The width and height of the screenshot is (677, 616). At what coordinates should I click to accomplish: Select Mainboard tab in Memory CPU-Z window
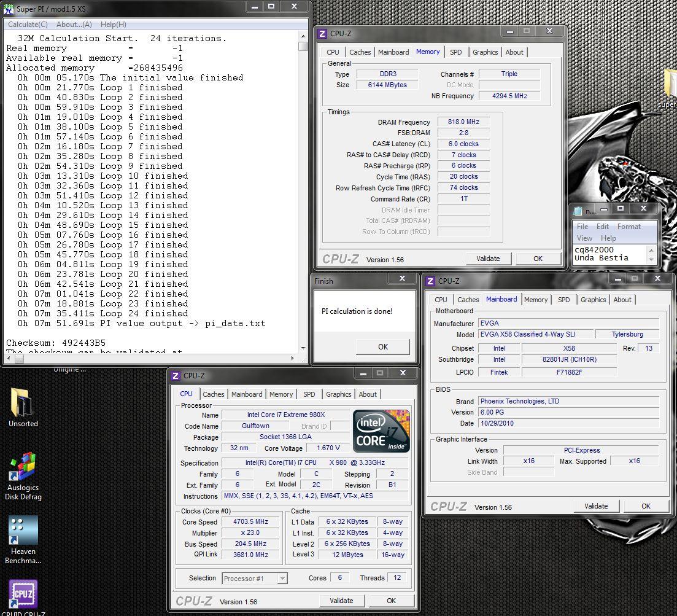tap(393, 52)
